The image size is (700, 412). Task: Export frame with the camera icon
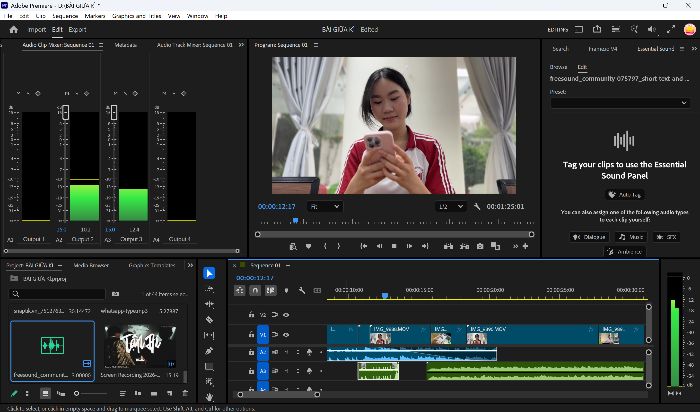point(480,246)
